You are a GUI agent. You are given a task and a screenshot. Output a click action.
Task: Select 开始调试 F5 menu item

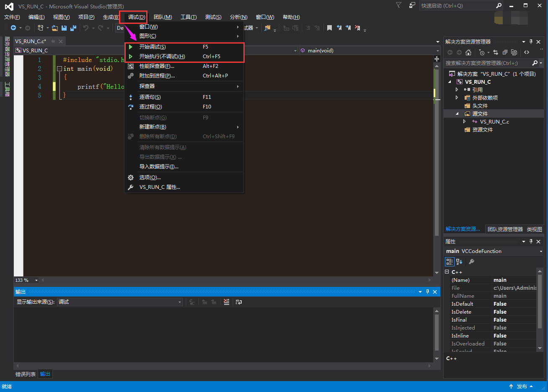click(x=184, y=47)
